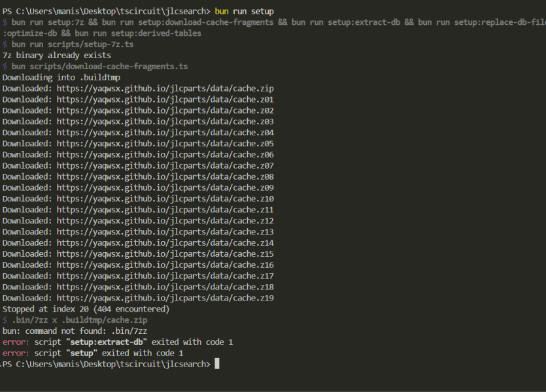Click the '7z binary already exists' line
This screenshot has width=546, height=392.
coord(57,56)
